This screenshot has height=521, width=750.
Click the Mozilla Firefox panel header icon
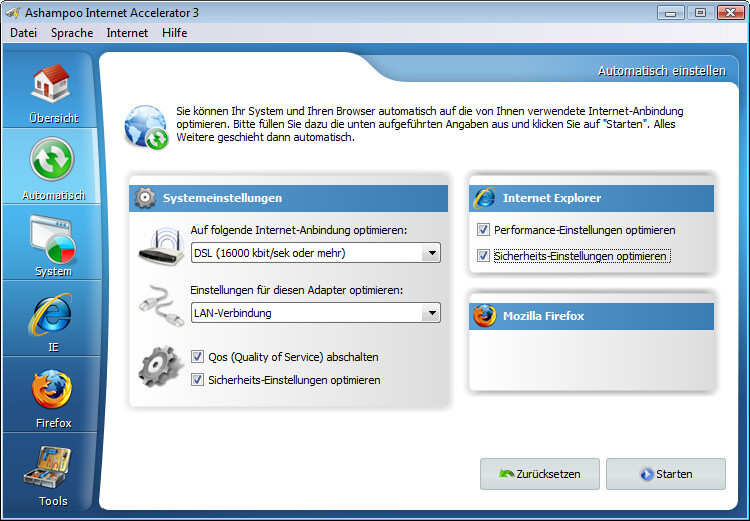[485, 316]
